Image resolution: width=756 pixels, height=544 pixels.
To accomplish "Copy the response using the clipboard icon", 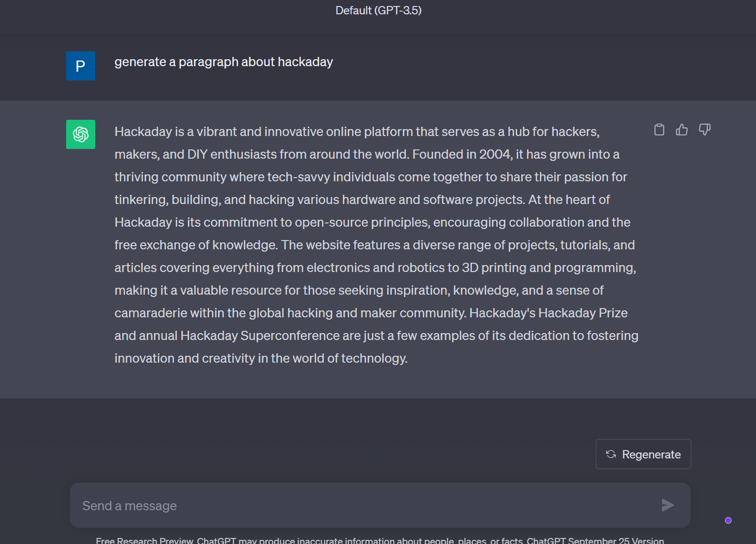I will [659, 130].
